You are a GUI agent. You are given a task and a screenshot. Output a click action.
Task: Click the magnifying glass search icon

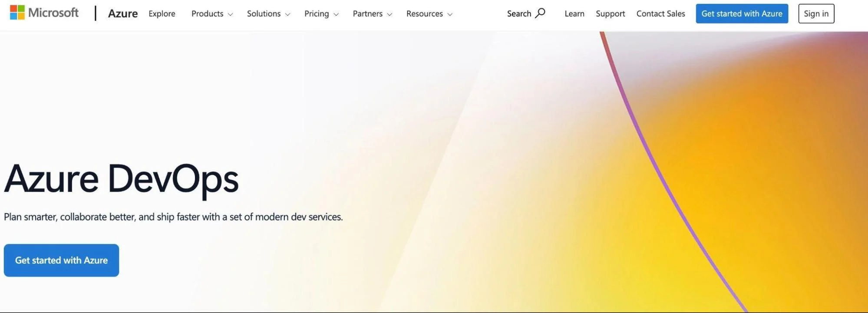tap(540, 13)
